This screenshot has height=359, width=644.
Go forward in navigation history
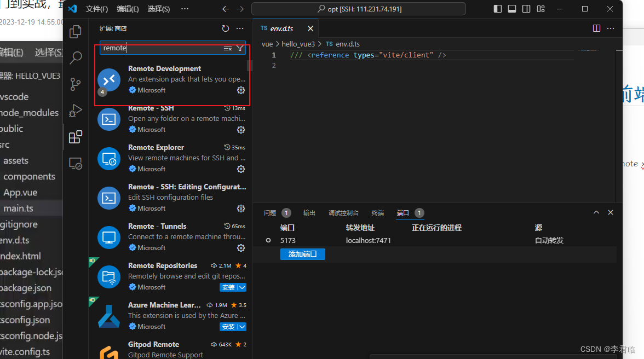click(240, 9)
